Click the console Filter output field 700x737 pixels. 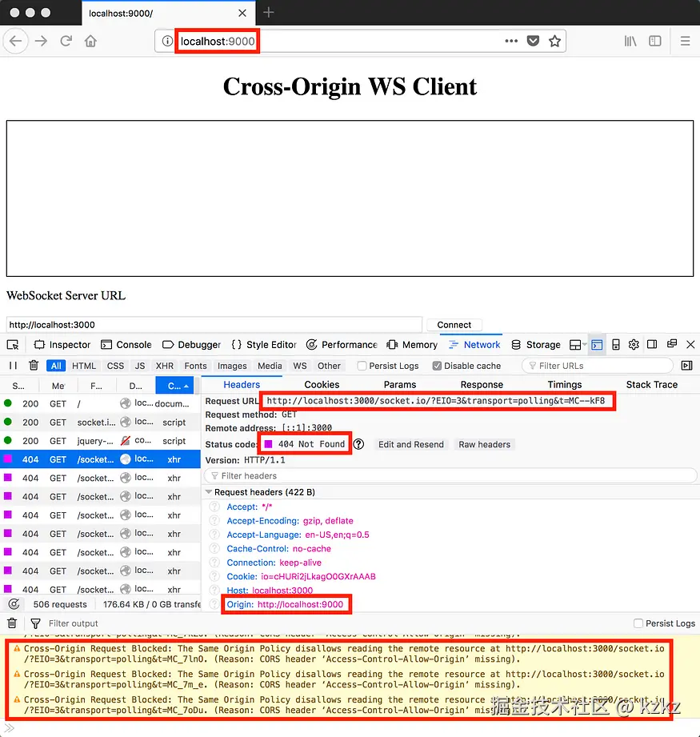(74, 623)
